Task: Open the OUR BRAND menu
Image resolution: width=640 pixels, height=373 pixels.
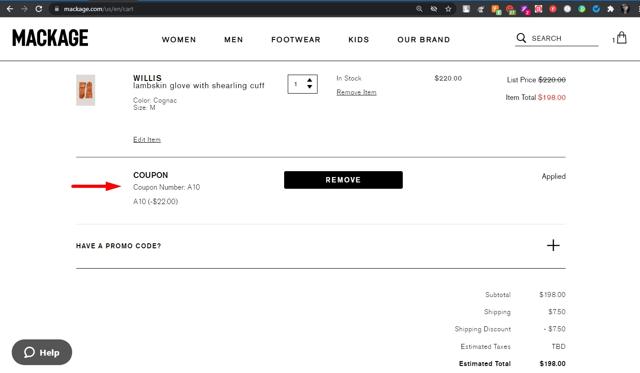Action: [x=424, y=40]
